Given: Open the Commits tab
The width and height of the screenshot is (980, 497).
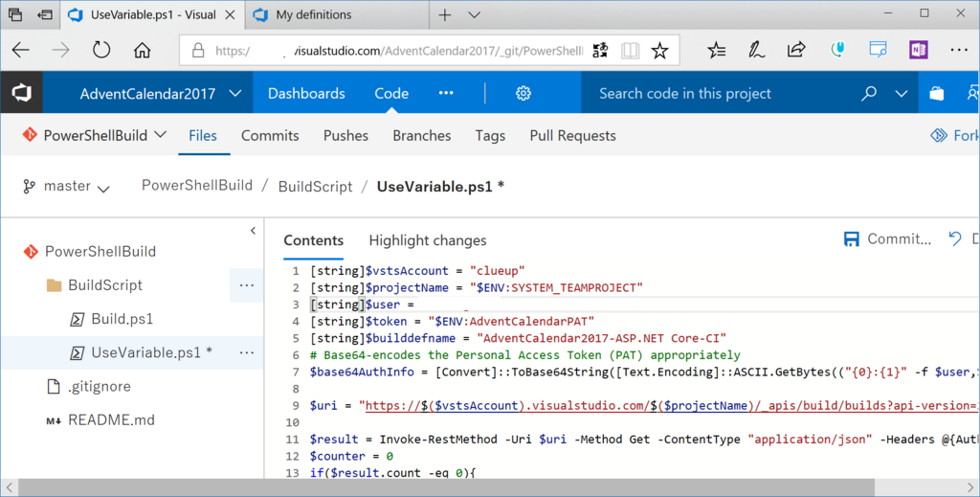Looking at the screenshot, I should coord(270,135).
